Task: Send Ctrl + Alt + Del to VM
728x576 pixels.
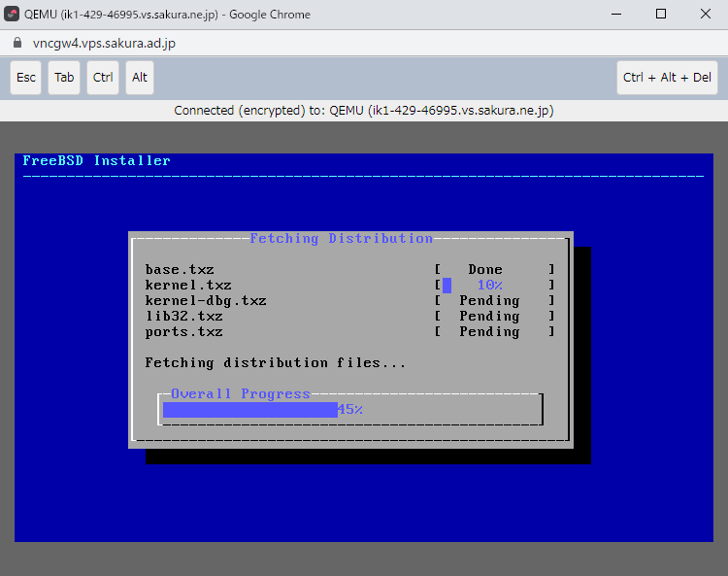Action: (x=667, y=78)
